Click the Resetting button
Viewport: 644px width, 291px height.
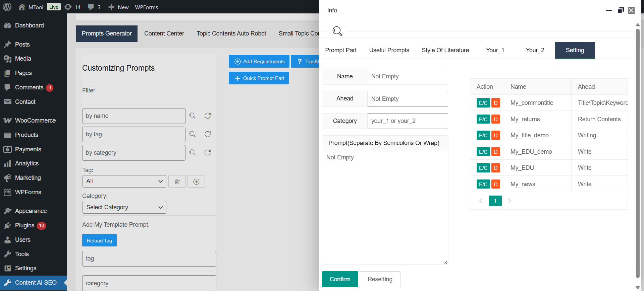click(x=380, y=279)
